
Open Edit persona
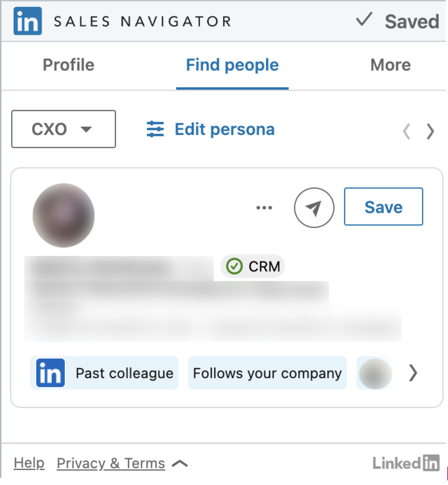click(224, 129)
